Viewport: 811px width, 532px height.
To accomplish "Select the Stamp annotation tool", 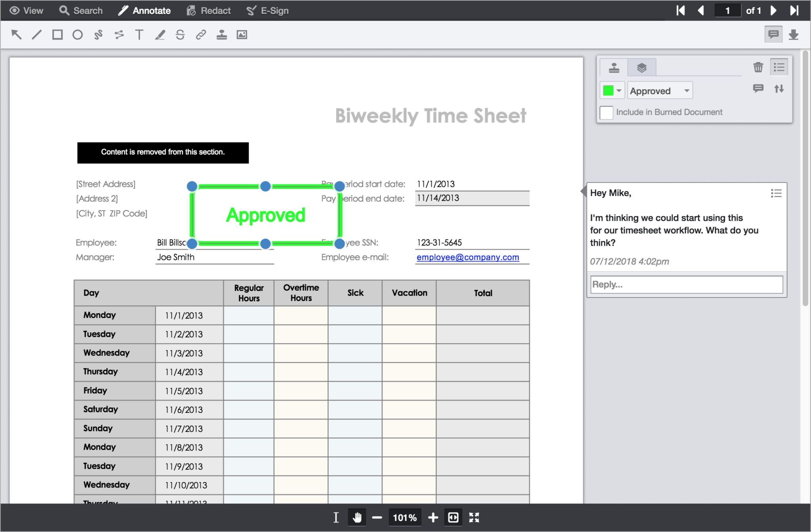I will 222,34.
